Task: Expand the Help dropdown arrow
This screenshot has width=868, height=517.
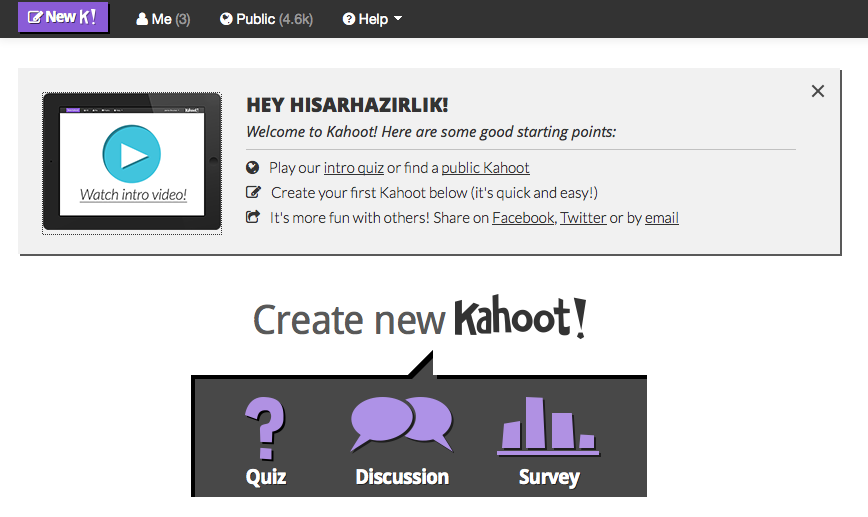Action: coord(398,18)
